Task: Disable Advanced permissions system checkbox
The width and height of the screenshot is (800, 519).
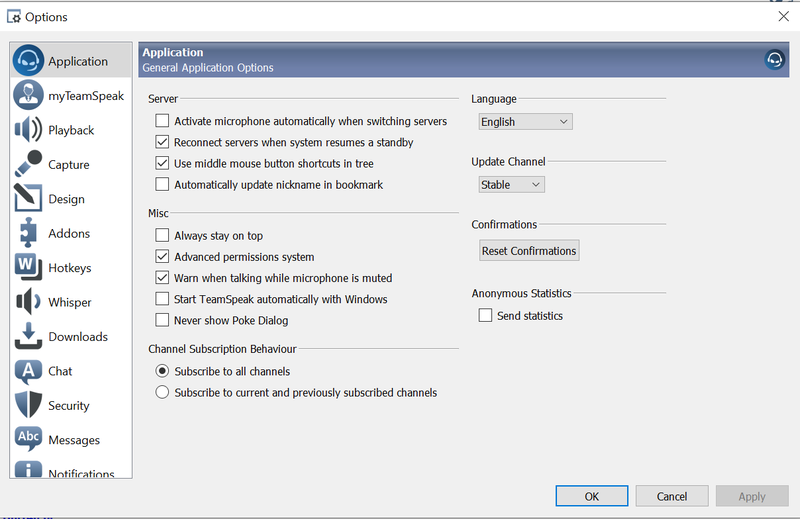Action: (162, 256)
